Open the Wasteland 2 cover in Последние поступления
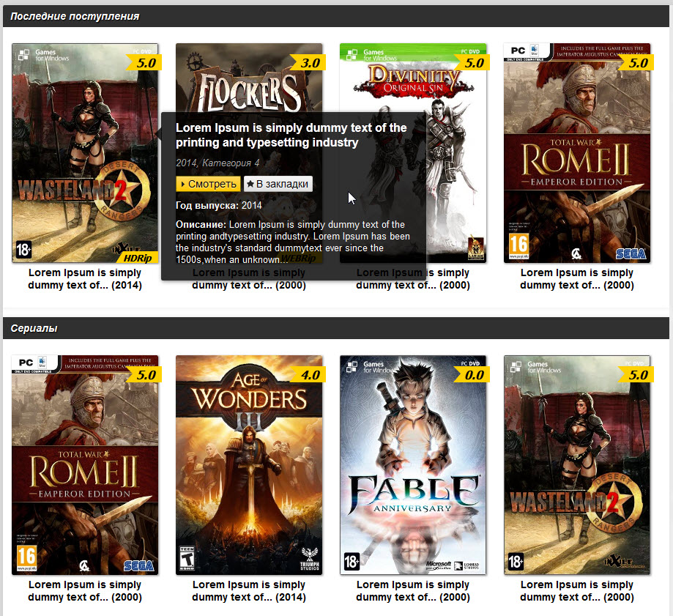Screen dimensions: 673x616 pyautogui.click(x=85, y=153)
